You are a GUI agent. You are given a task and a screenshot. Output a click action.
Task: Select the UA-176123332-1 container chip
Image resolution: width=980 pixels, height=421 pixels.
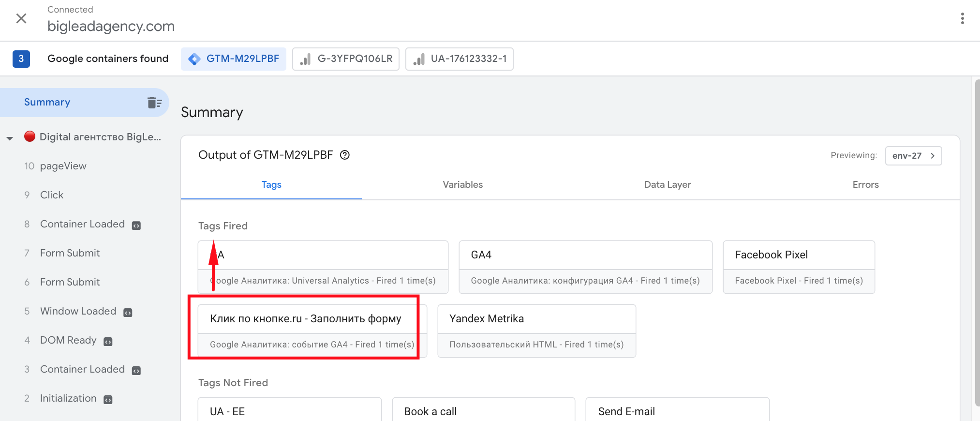coord(460,59)
